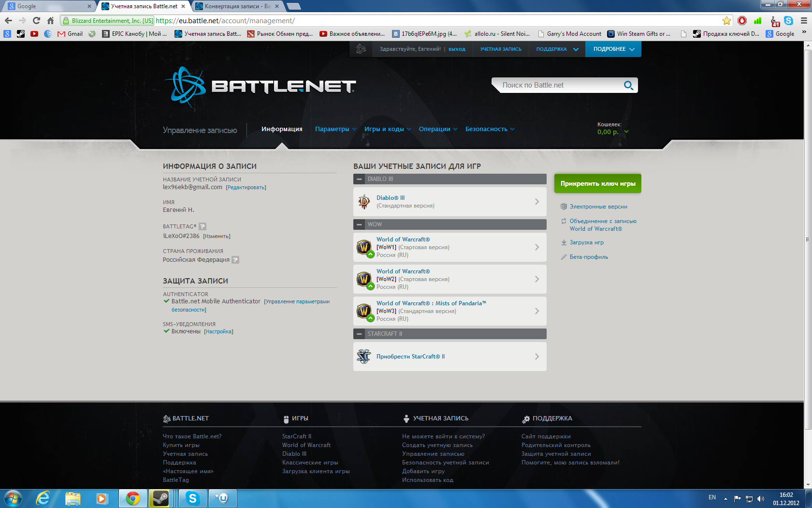Collapse the WOW section
812x508 pixels.
[x=359, y=224]
